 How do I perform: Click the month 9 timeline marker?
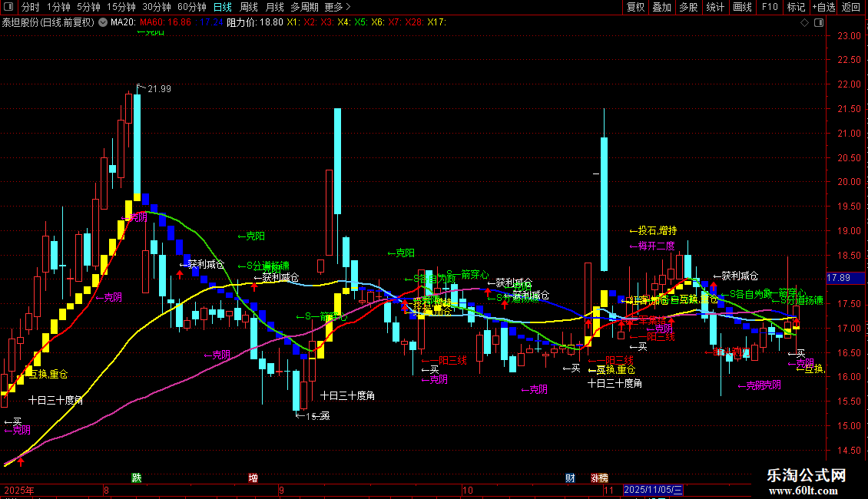coord(282,490)
